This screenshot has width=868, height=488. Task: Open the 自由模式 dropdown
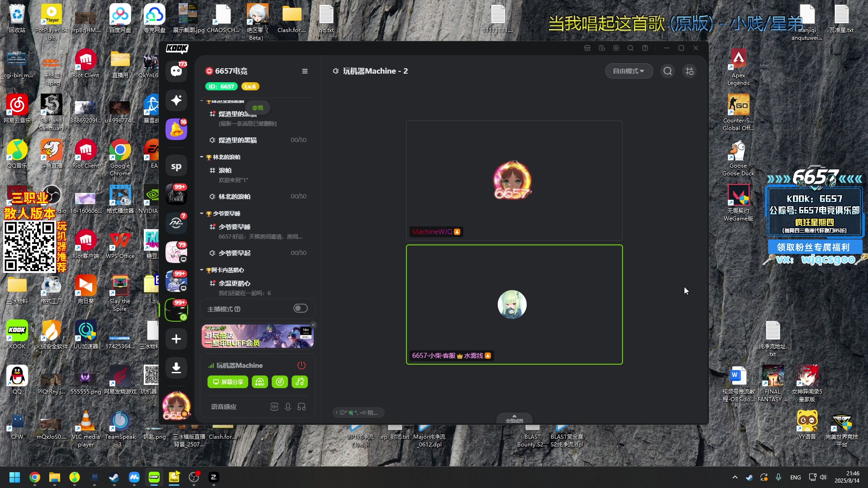click(x=629, y=71)
